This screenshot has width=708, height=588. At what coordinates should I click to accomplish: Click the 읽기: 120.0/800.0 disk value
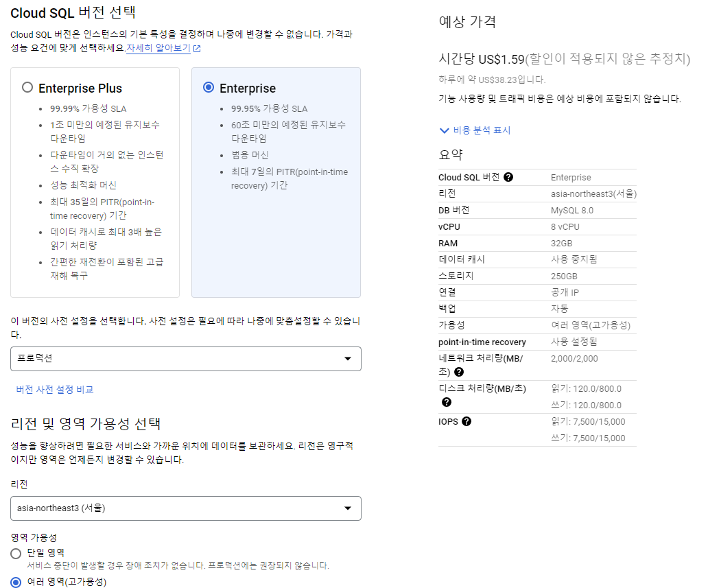click(x=586, y=389)
